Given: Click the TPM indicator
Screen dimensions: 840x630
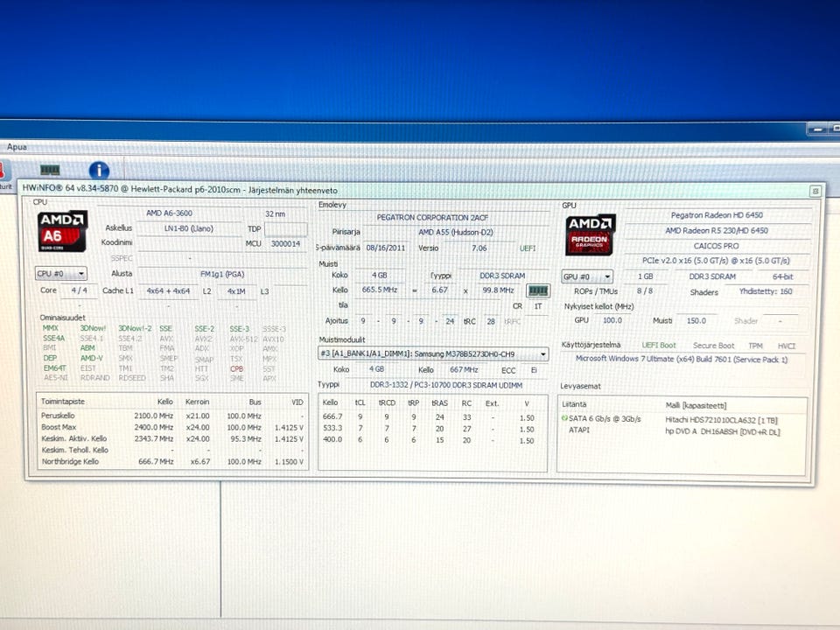Looking at the screenshot, I should 755,346.
